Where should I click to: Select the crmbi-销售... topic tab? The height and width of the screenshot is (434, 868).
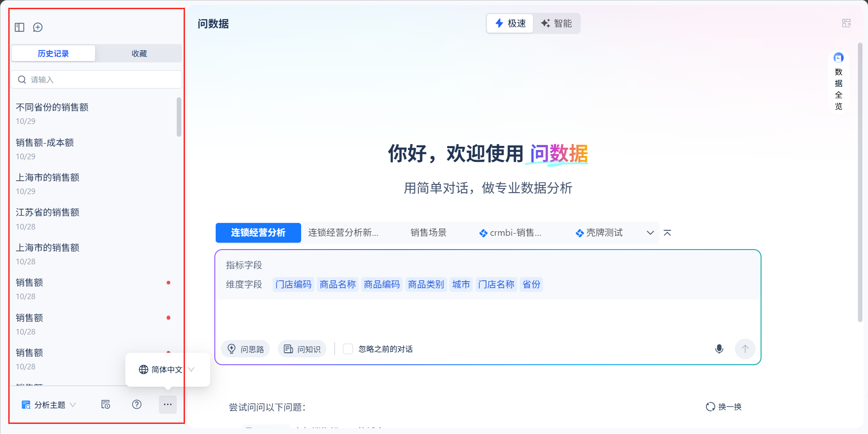tap(510, 233)
